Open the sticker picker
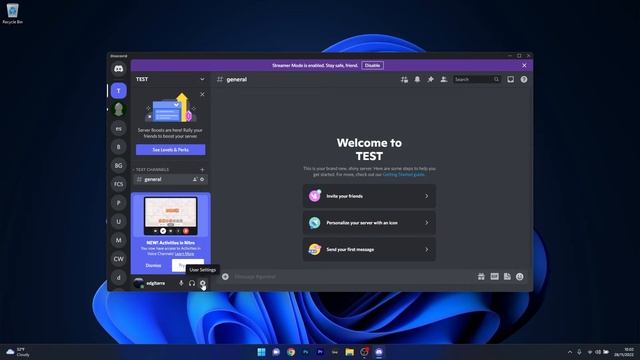The height and width of the screenshot is (360, 640). (507, 277)
